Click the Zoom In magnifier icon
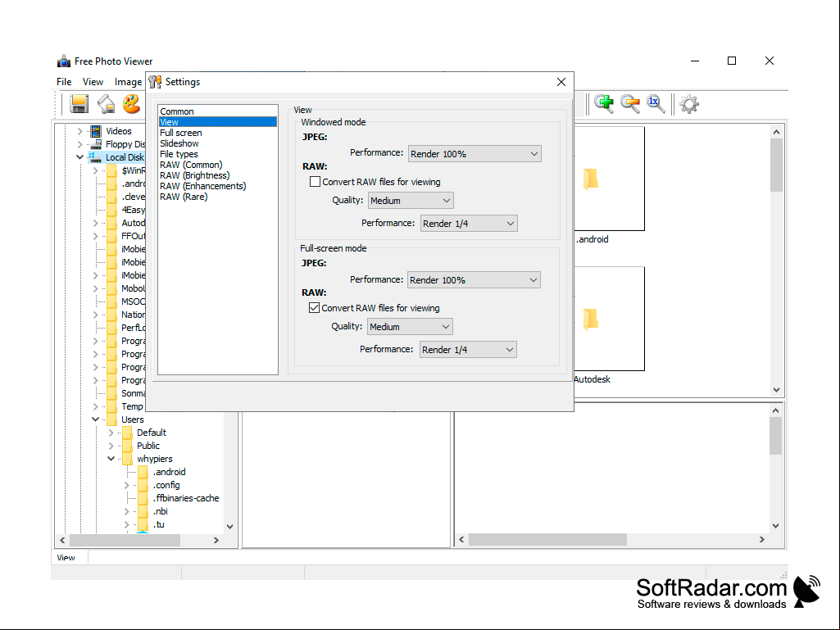This screenshot has width=840, height=630. click(604, 104)
